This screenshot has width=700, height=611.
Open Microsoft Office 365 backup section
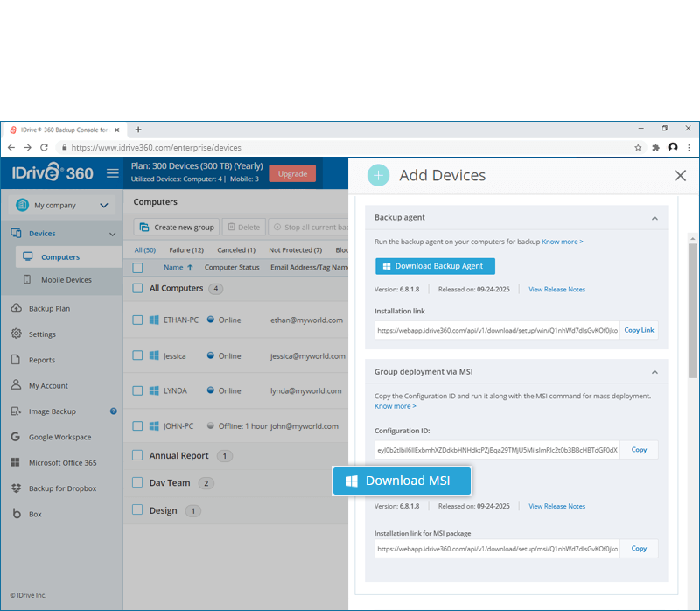click(62, 463)
